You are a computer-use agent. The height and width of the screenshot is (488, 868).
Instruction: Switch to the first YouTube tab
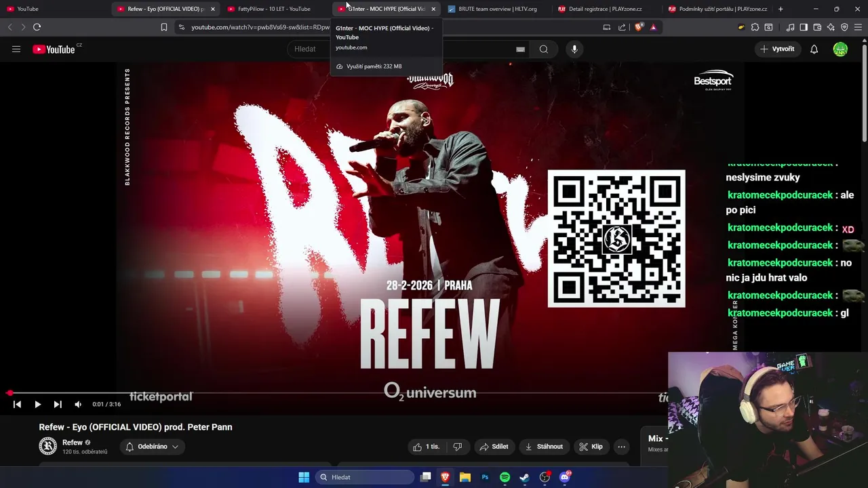click(x=54, y=9)
